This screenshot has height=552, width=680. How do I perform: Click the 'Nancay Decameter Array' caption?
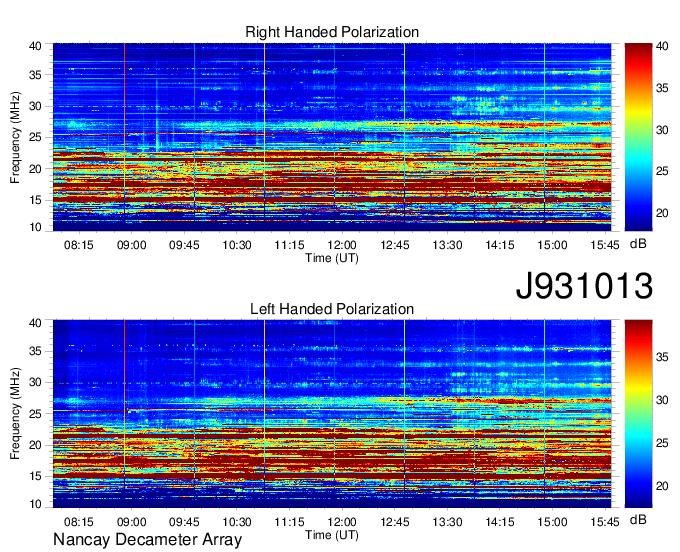click(x=147, y=540)
